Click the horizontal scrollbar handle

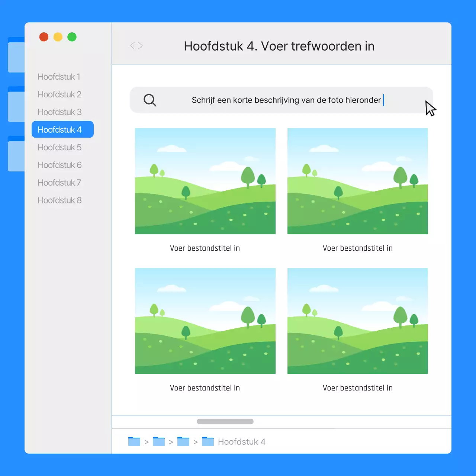(x=225, y=421)
